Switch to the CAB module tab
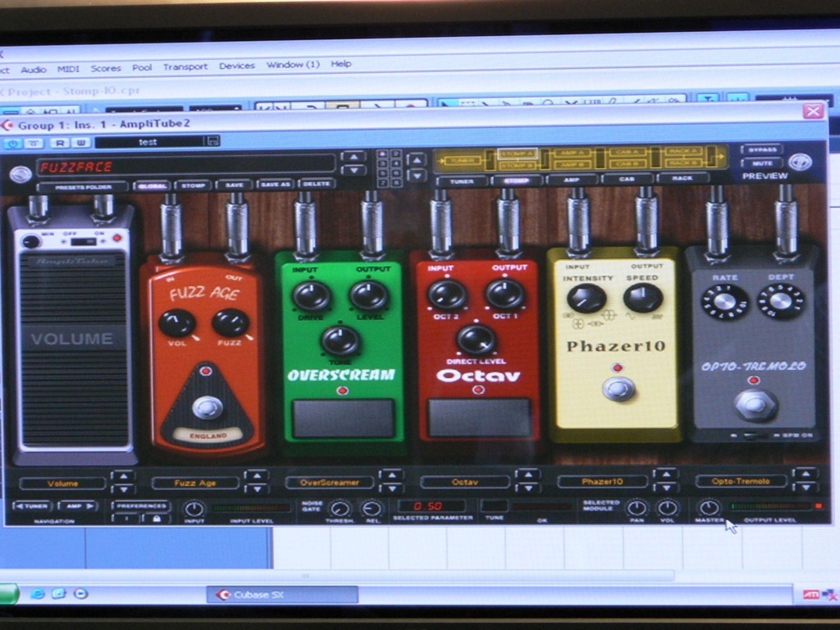Screen dimensions: 840x630 pyautogui.click(x=626, y=179)
